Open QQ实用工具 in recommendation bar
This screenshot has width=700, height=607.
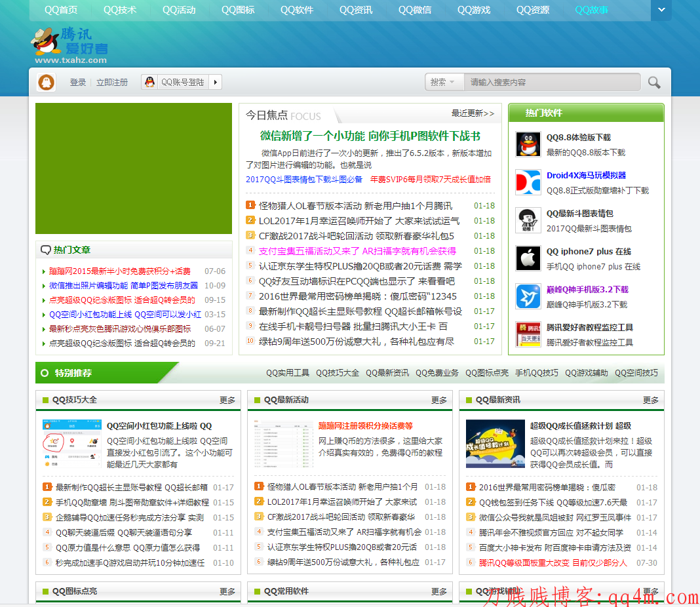point(288,373)
